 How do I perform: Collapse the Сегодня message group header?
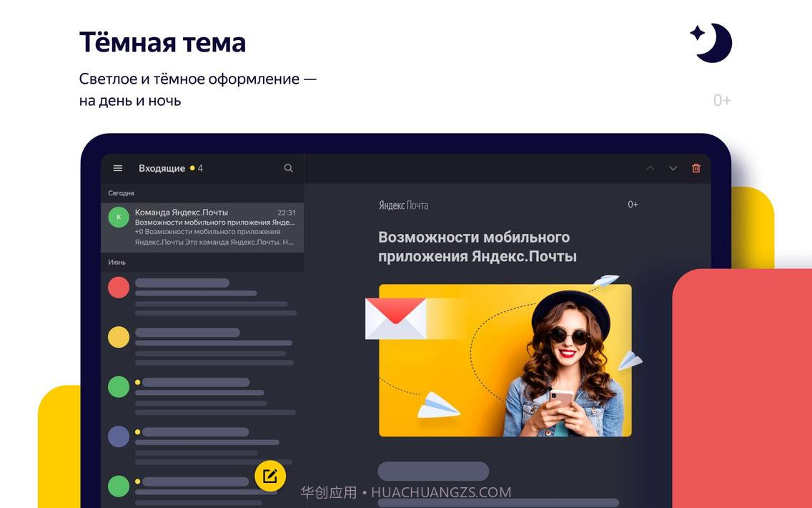point(121,192)
